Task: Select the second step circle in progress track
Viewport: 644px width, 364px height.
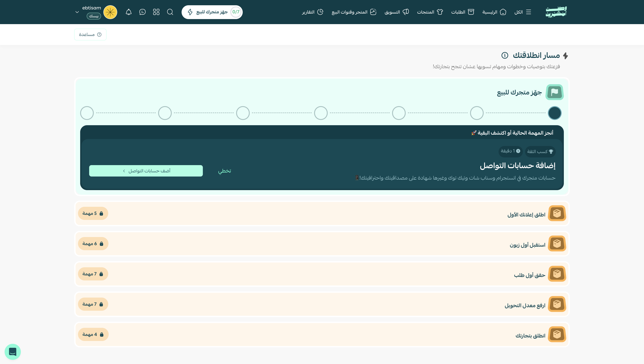Action: [476, 113]
